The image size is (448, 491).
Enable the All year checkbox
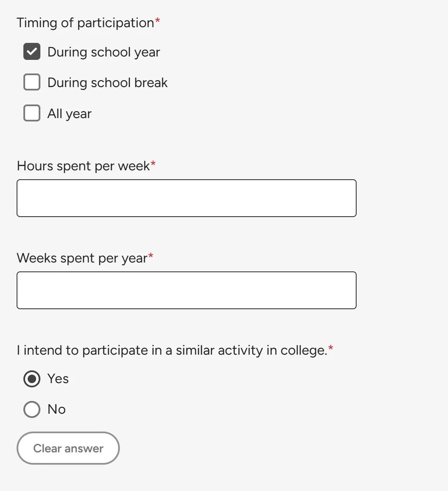(x=32, y=113)
